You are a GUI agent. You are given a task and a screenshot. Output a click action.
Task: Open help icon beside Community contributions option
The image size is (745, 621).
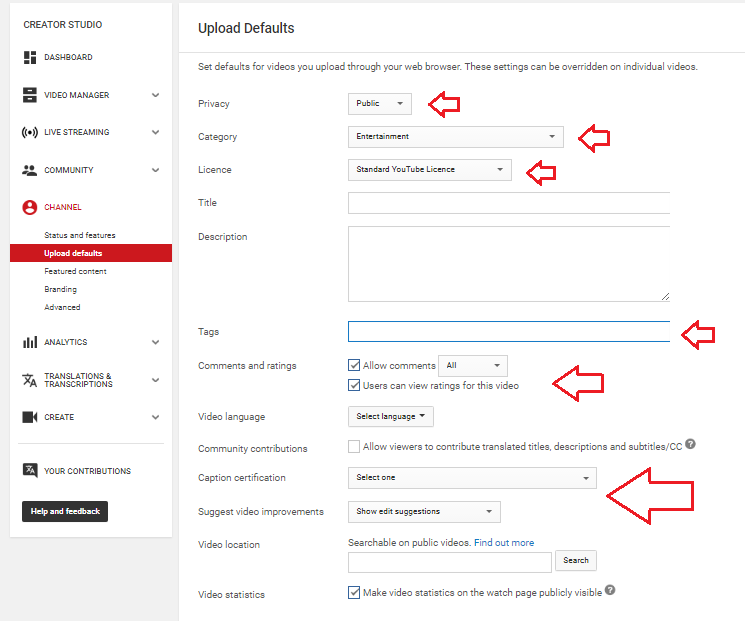(x=690, y=444)
